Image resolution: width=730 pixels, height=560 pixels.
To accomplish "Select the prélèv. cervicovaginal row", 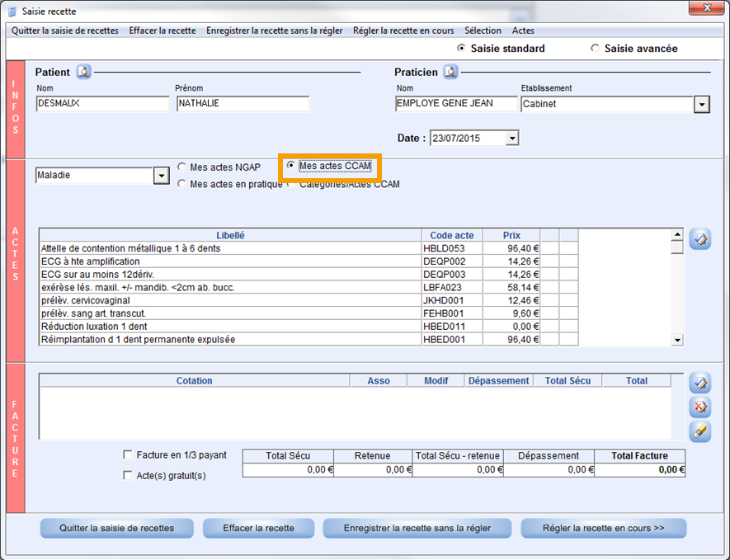I will 229,300.
